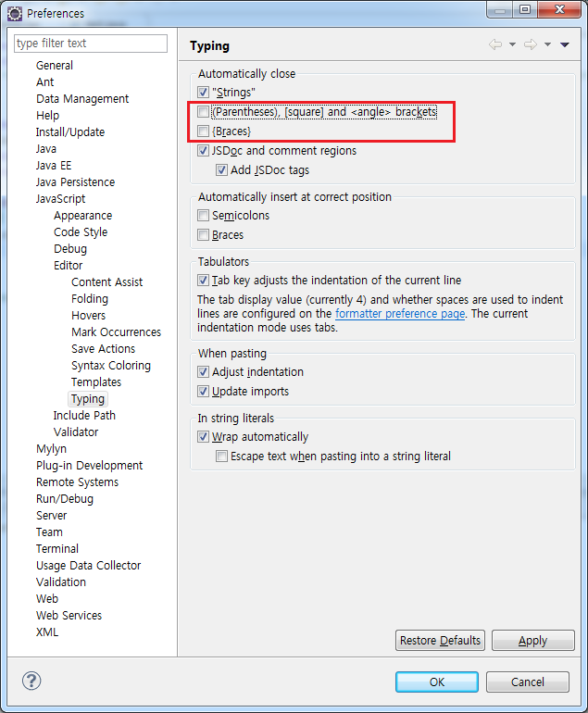Viewport: 588px width, 713px height.
Task: Go back with the left arrow icon
Action: tap(495, 44)
